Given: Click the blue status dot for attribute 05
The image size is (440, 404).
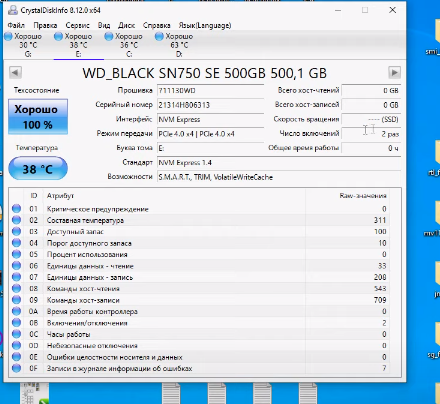Looking at the screenshot, I should tap(16, 254).
